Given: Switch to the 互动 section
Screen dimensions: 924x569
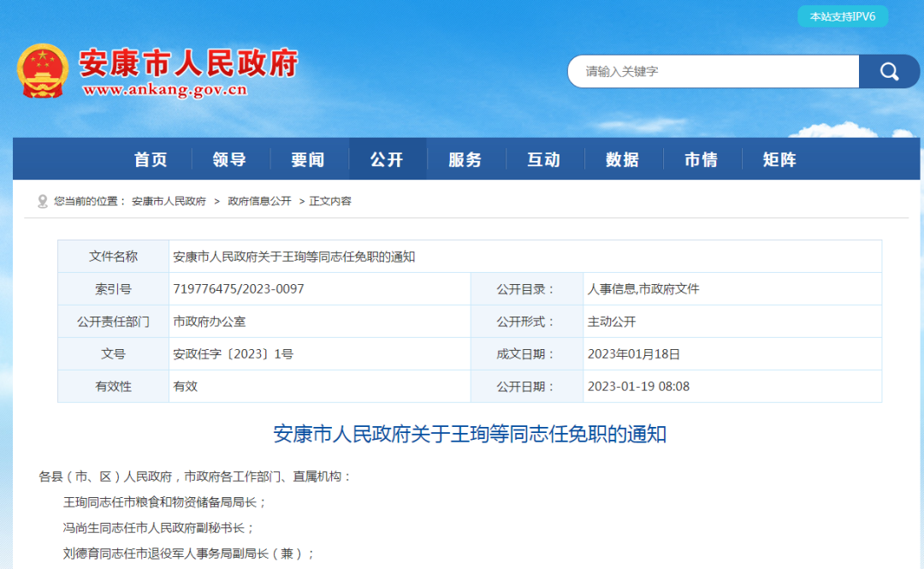Looking at the screenshot, I should click(x=544, y=160).
